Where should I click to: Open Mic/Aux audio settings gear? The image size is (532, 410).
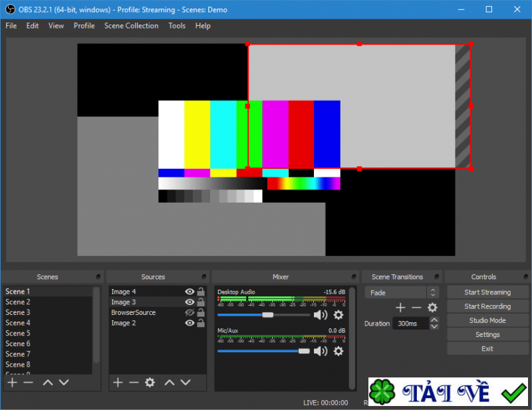338,351
